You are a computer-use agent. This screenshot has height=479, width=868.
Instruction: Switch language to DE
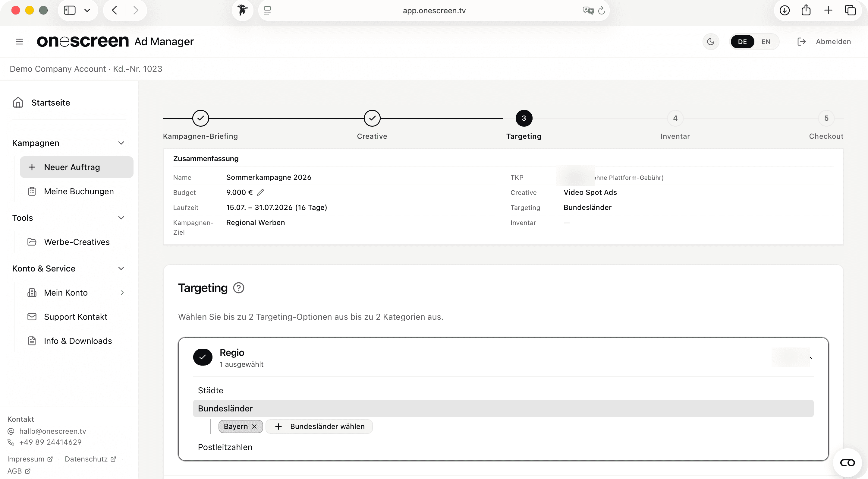click(x=742, y=42)
